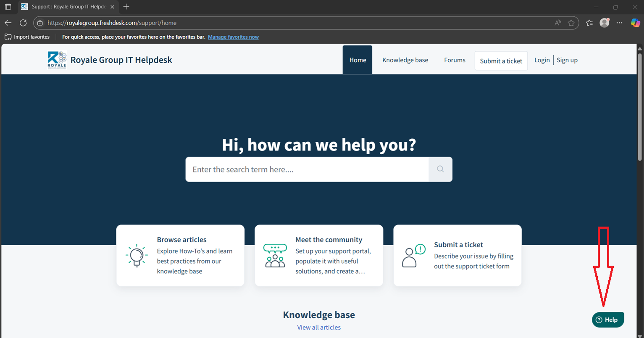Click the person icon on Submit a ticket card
The height and width of the screenshot is (338, 644).
(414, 256)
